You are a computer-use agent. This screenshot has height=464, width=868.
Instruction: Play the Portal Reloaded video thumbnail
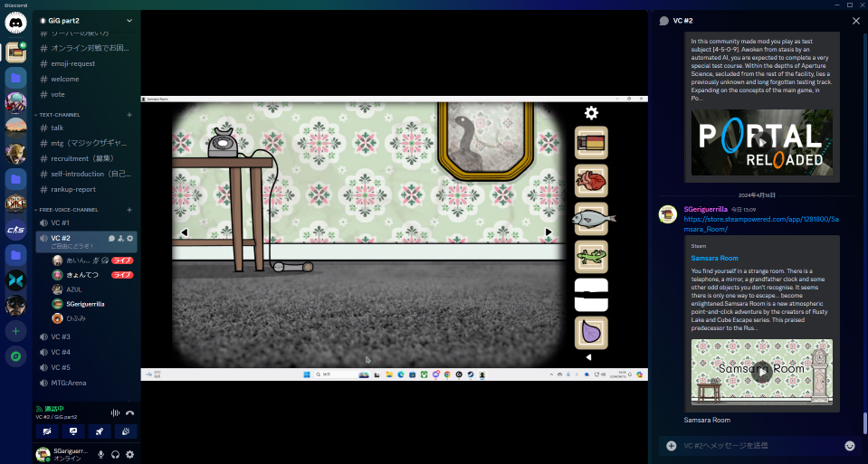click(x=762, y=142)
